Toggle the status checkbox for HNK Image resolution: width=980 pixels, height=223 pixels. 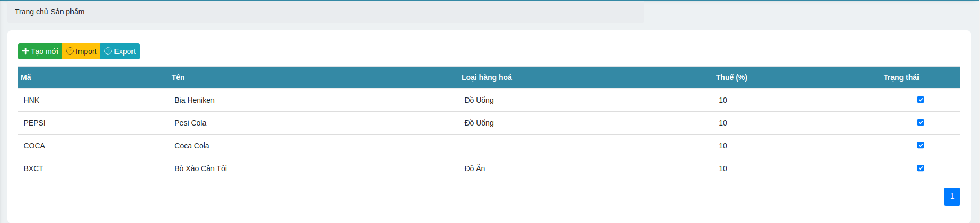click(921, 100)
